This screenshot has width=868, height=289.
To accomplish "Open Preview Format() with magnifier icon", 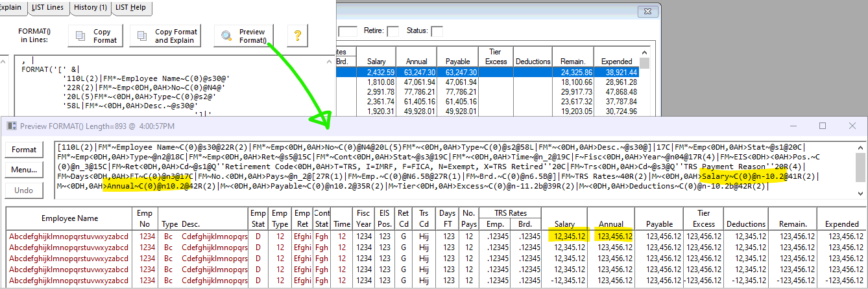I will (x=244, y=36).
